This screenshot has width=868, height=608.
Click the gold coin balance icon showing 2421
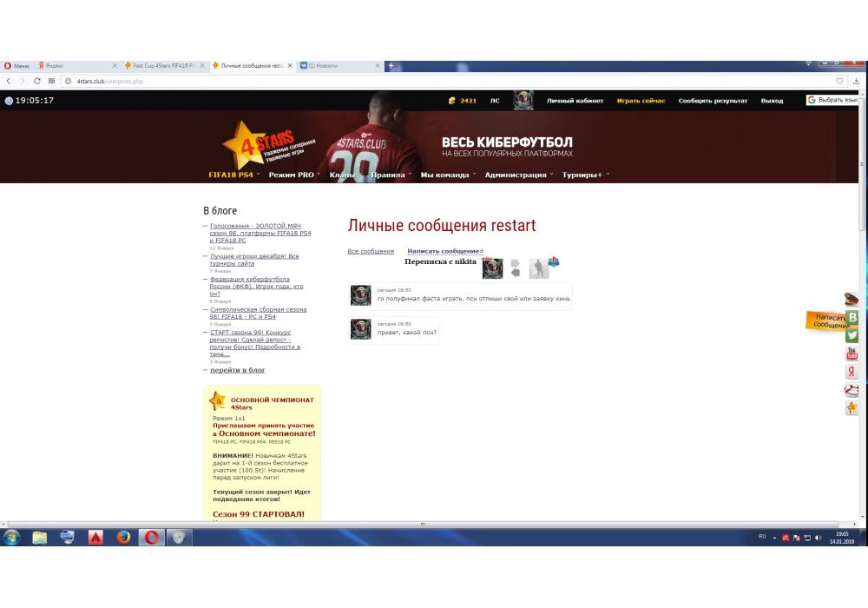[451, 101]
